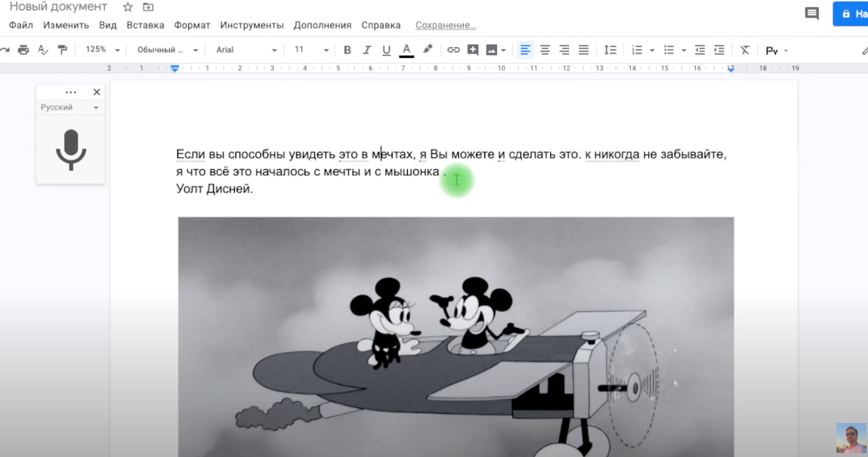Open the Справка menu

pyautogui.click(x=381, y=26)
